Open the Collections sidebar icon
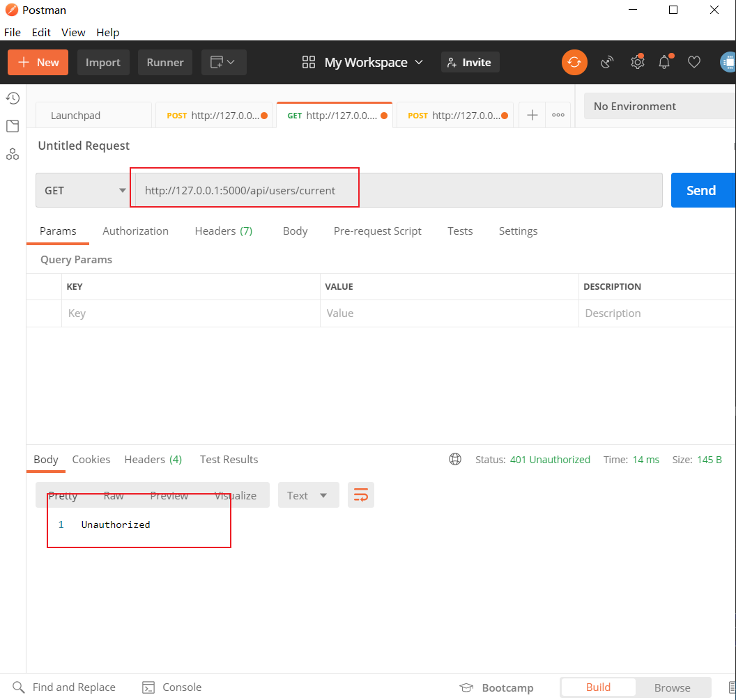The height and width of the screenshot is (700, 736). point(13,126)
